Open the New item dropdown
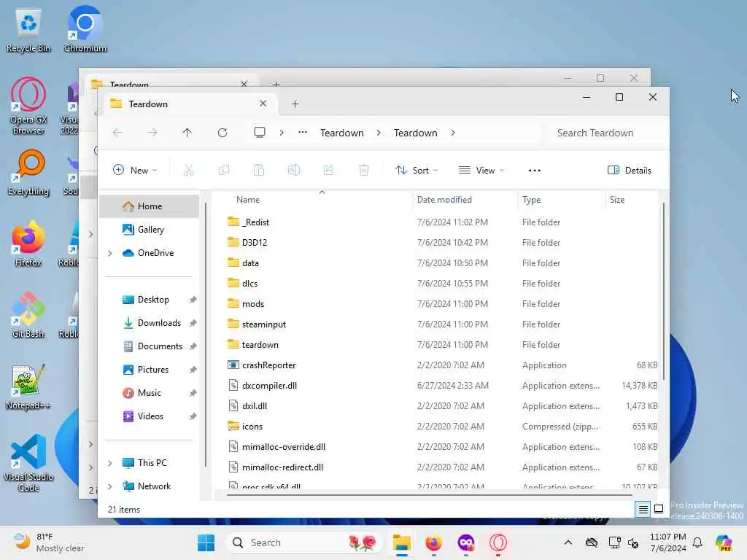747x560 pixels. tap(135, 170)
